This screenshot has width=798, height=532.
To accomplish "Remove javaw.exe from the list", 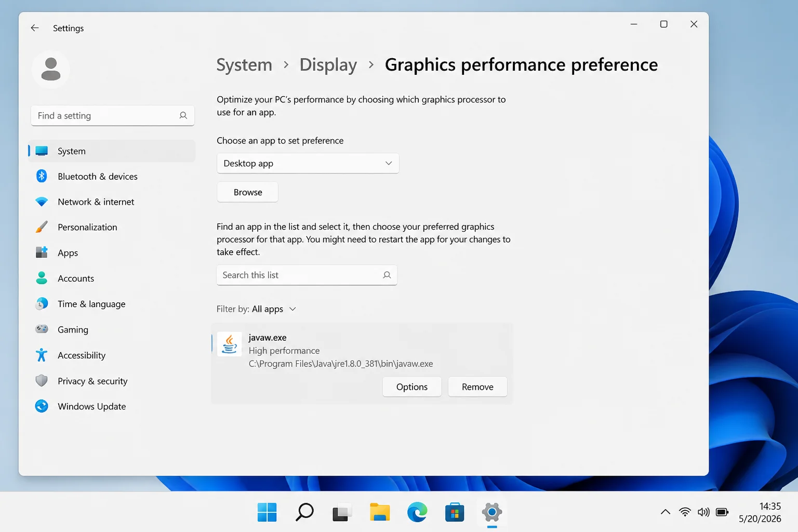I will [x=477, y=387].
